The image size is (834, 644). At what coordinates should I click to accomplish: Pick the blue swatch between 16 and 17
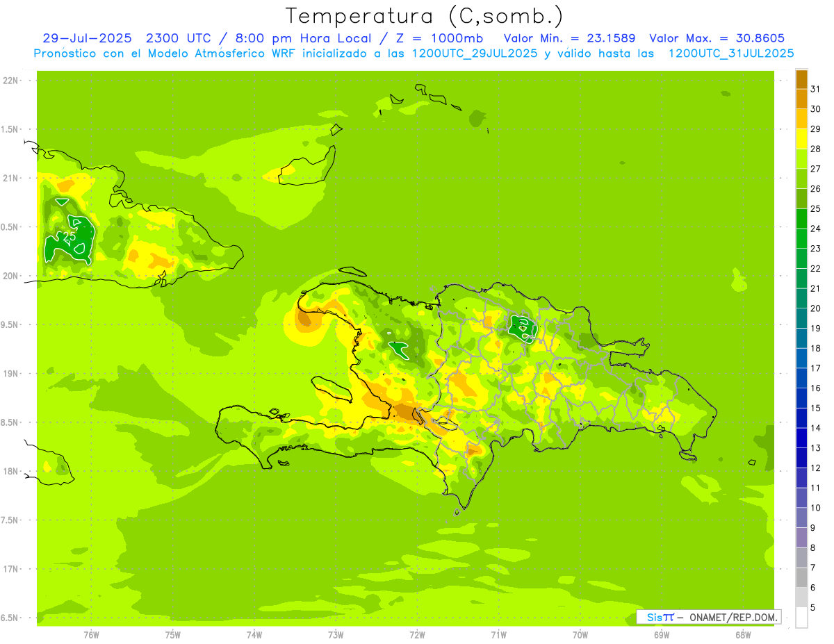[801, 378]
